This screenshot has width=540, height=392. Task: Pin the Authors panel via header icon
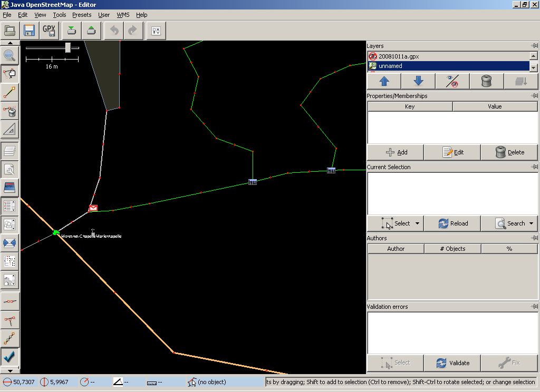tap(534, 238)
